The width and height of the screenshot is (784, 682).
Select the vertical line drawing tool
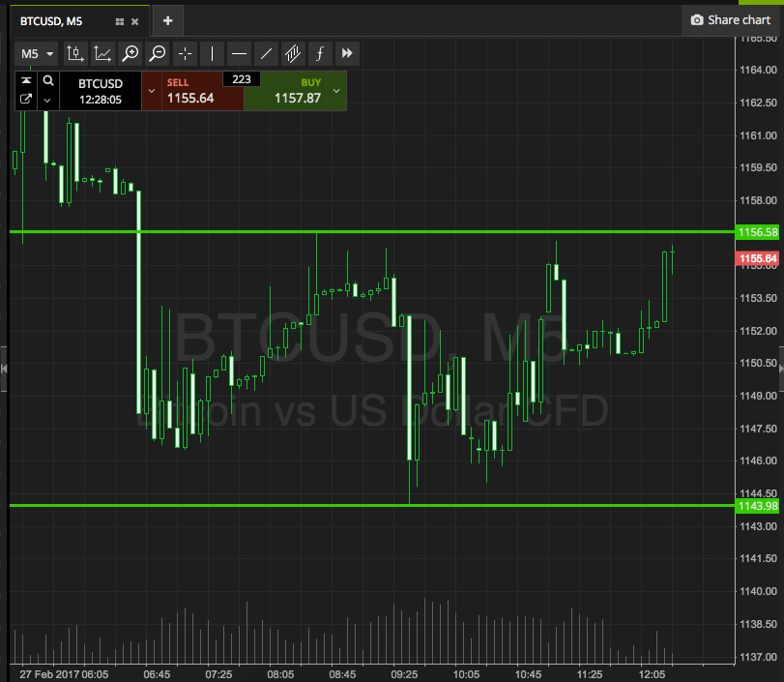click(x=212, y=53)
